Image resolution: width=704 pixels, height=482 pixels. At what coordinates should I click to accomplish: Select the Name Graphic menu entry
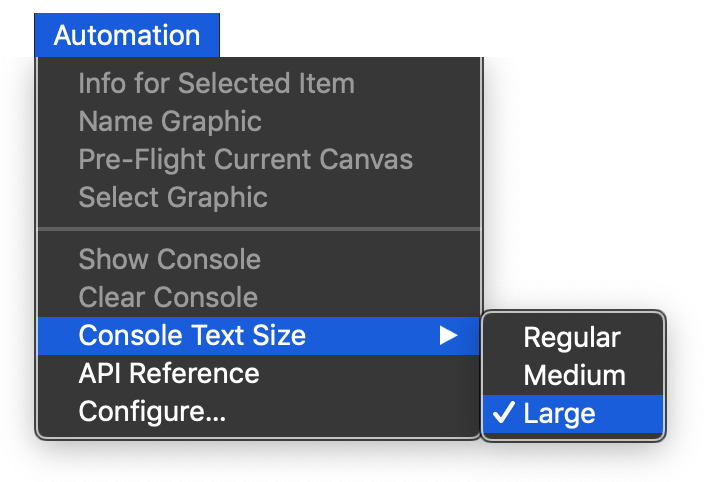point(170,121)
